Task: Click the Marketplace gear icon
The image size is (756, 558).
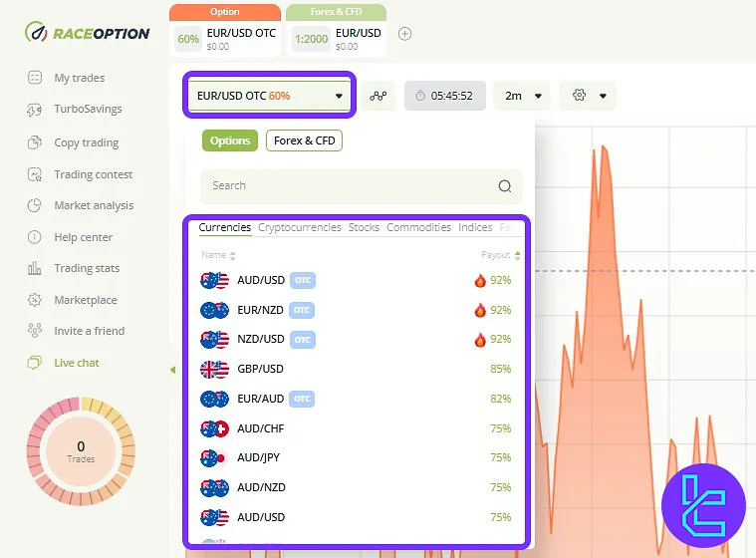Action: [34, 300]
